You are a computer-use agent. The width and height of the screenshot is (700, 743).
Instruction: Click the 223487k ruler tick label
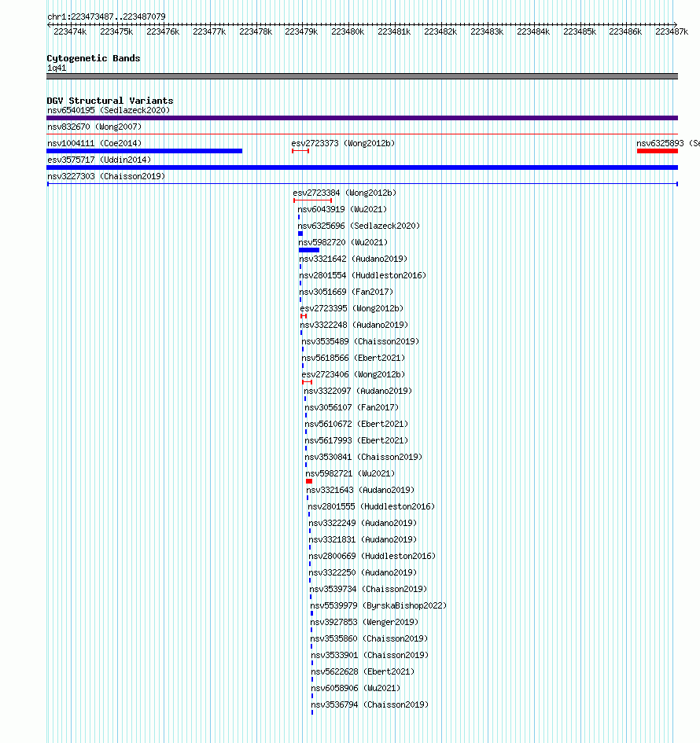672,31
